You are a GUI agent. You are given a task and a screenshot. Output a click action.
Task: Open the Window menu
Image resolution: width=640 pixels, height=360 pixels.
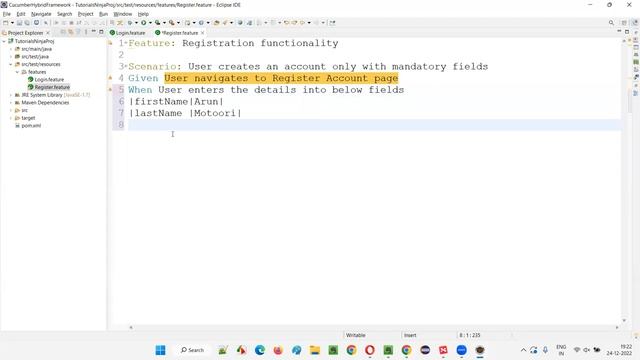[x=123, y=14]
